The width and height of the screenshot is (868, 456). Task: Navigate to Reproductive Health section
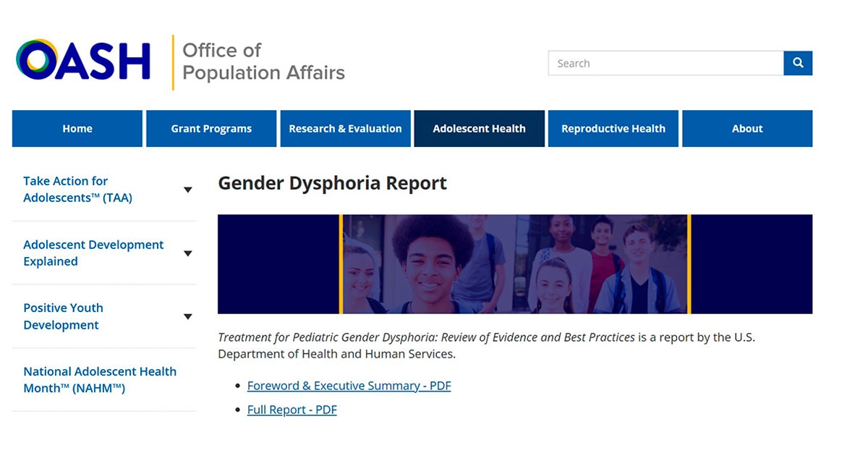[613, 129]
